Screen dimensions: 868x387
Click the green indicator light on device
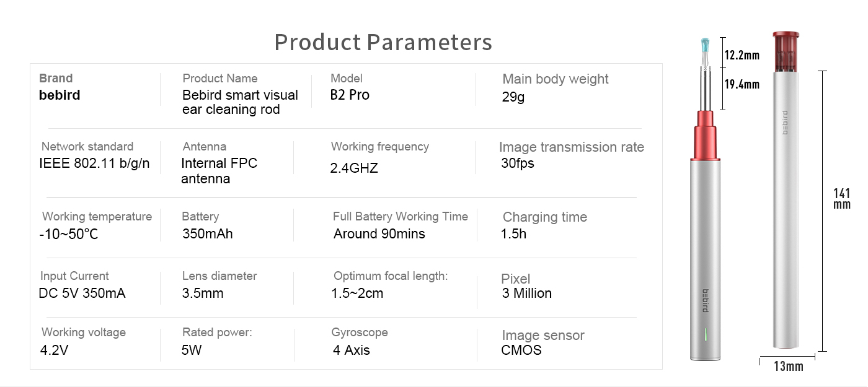[706, 336]
